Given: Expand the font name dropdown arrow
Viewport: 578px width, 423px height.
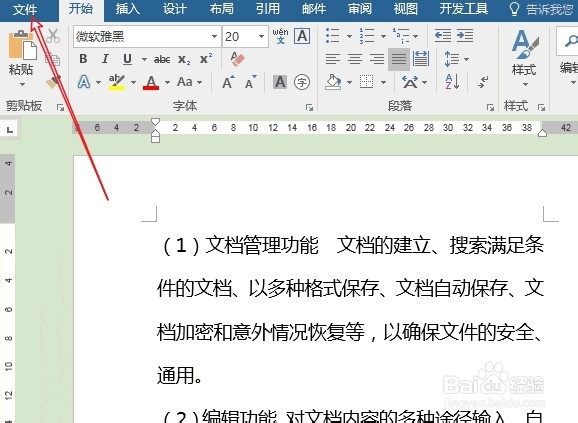Looking at the screenshot, I should (x=214, y=36).
